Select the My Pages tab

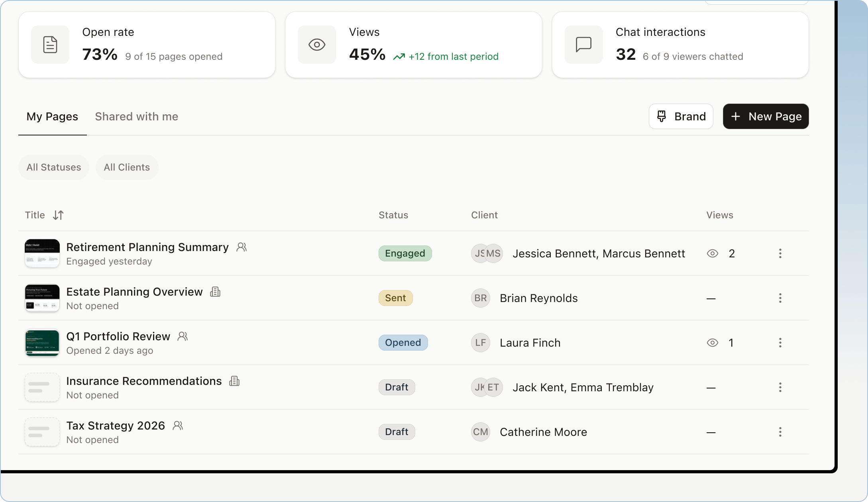tap(52, 116)
